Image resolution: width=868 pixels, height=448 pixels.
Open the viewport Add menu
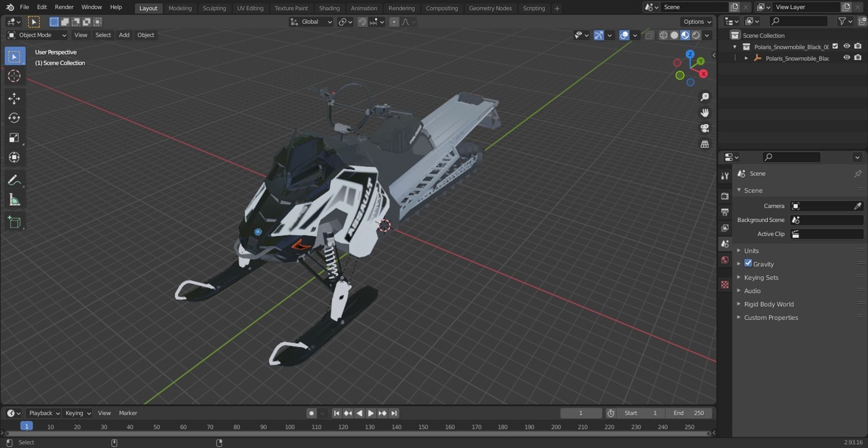point(124,35)
